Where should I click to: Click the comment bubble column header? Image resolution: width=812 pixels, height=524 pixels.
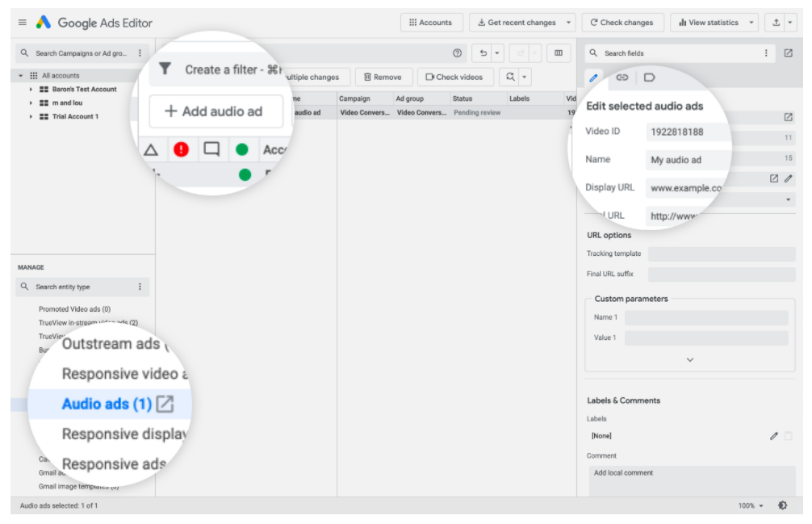pos(211,149)
